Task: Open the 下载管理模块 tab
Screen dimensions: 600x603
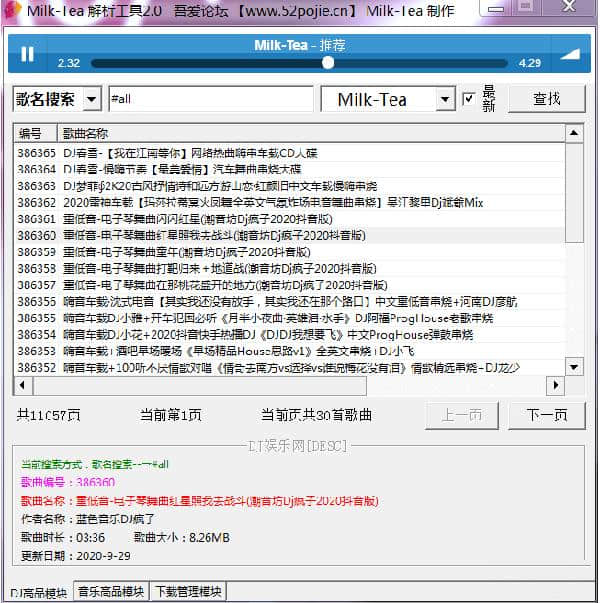Action: click(188, 591)
